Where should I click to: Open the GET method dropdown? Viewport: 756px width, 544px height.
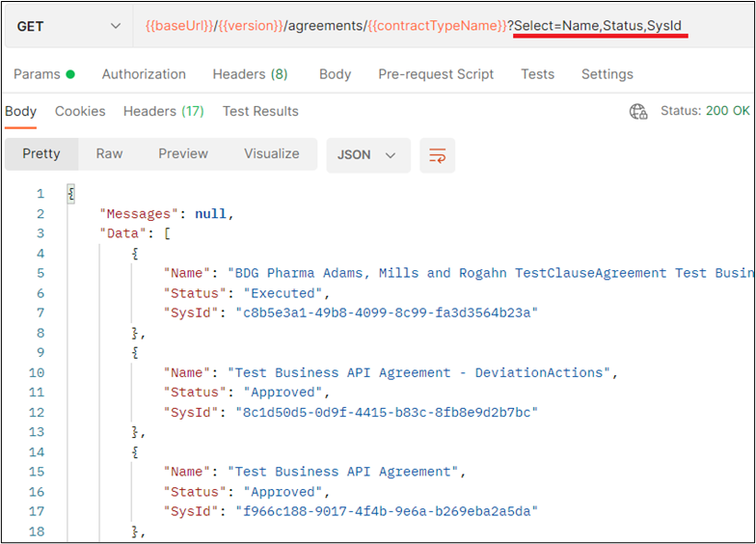pyautogui.click(x=68, y=27)
